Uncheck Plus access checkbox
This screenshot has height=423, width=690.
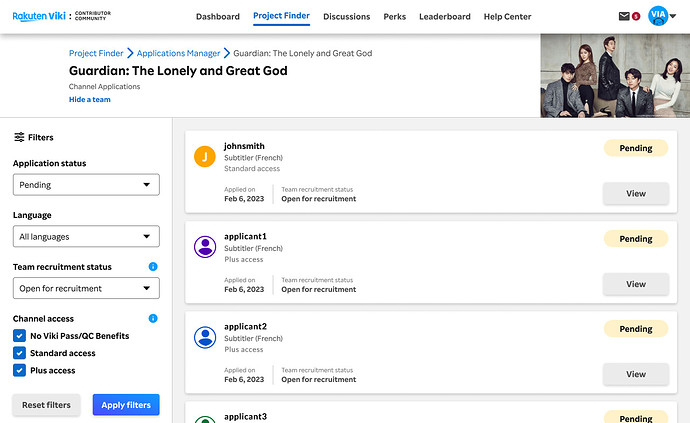[x=19, y=370]
